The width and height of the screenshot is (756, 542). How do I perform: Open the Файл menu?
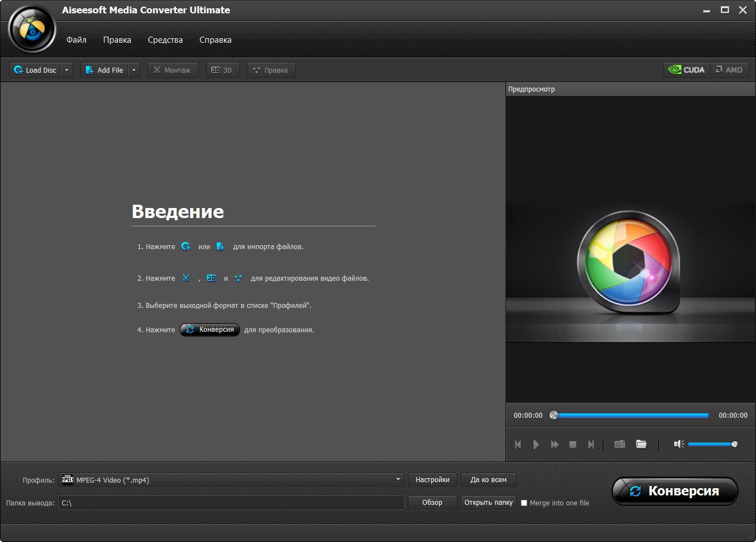click(76, 40)
